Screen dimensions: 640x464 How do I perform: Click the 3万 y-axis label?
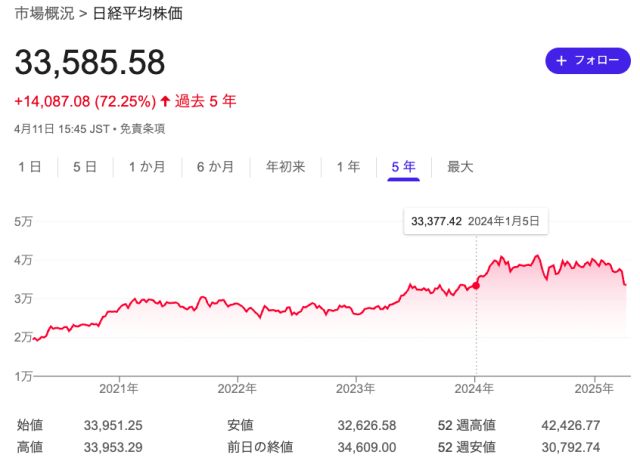[x=23, y=299]
